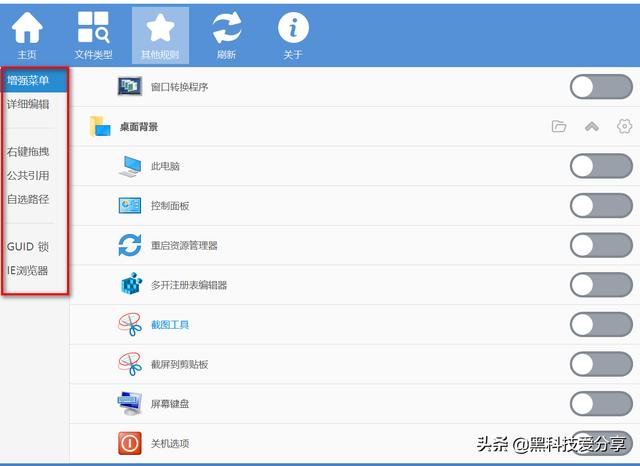Click the 此电脑 item label
640x466 pixels.
[x=165, y=166]
